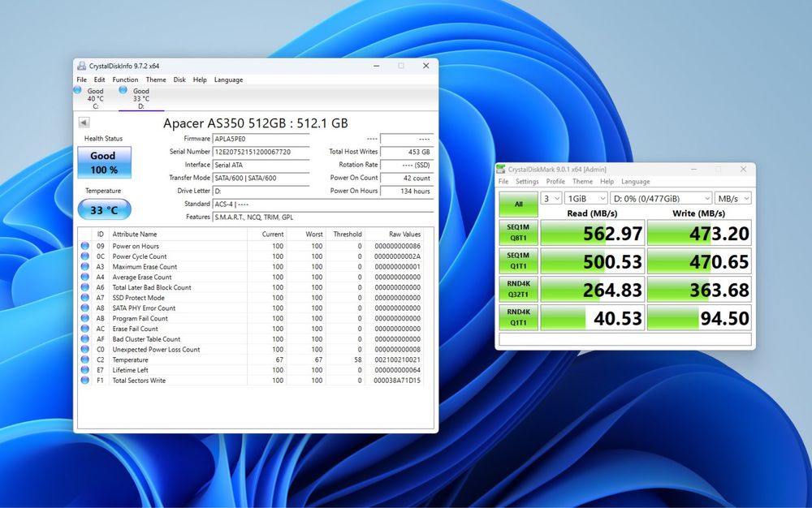Open the target drive dropdown D: 0%
This screenshot has width=812, height=508.
pyautogui.click(x=661, y=199)
